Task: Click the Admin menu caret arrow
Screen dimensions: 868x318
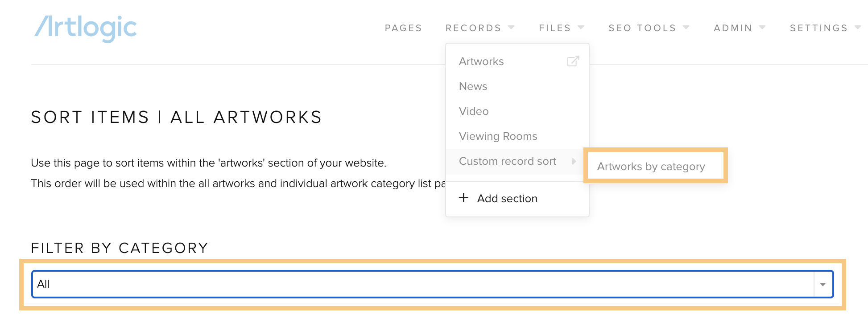Action: tap(762, 28)
